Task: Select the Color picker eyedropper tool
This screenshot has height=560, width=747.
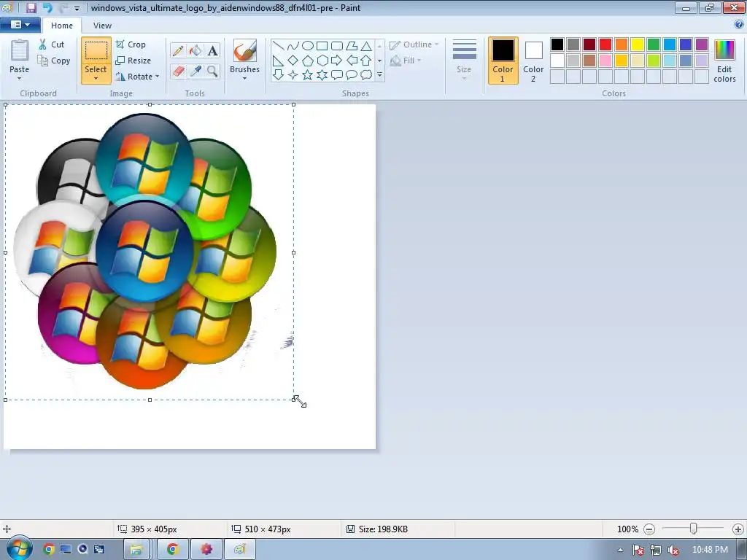Action: 196,71
